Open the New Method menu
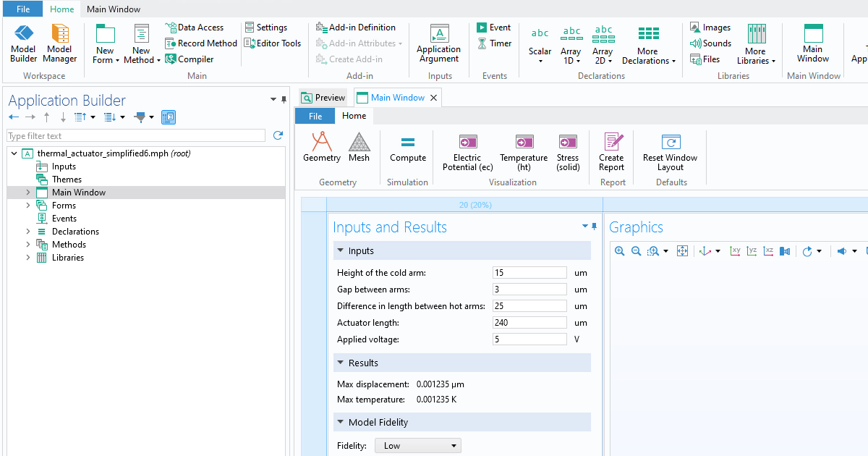The width and height of the screenshot is (868, 456). (142, 43)
